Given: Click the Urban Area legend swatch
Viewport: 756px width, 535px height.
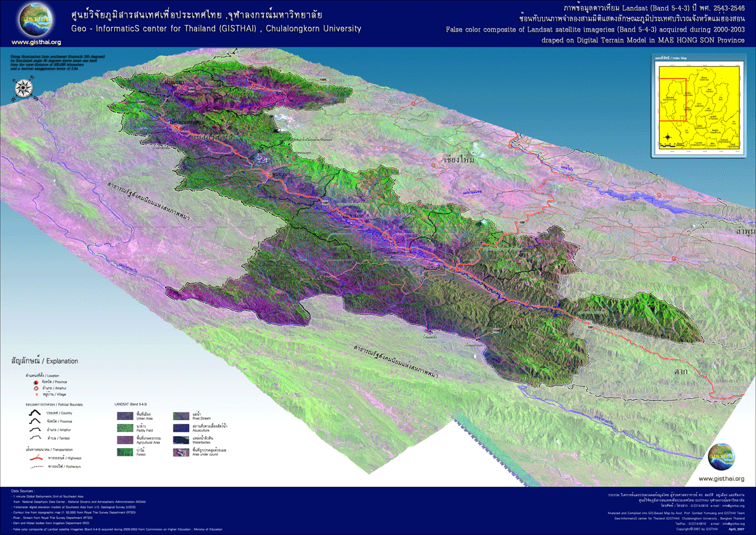Looking at the screenshot, I should click(125, 416).
